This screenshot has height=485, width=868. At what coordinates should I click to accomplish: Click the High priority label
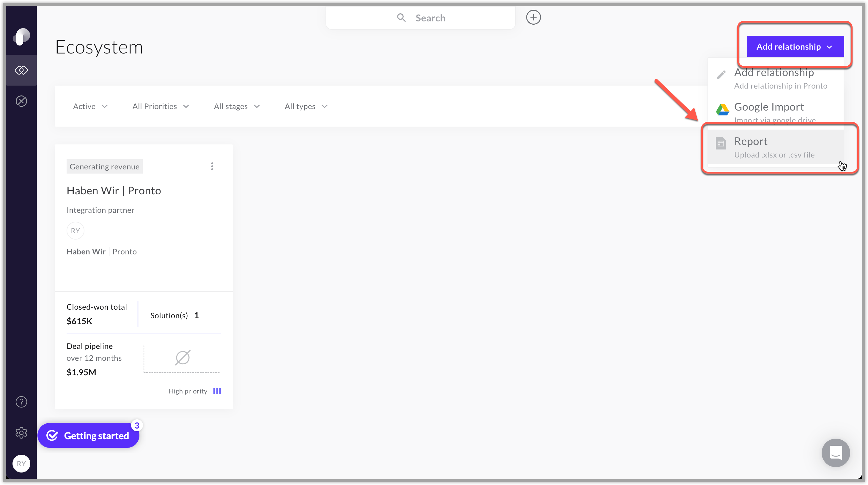[188, 391]
